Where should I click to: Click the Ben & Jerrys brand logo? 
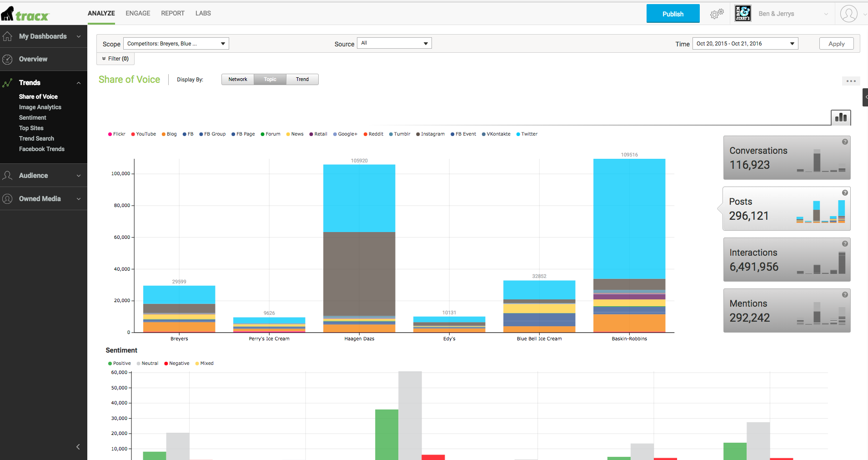(743, 13)
